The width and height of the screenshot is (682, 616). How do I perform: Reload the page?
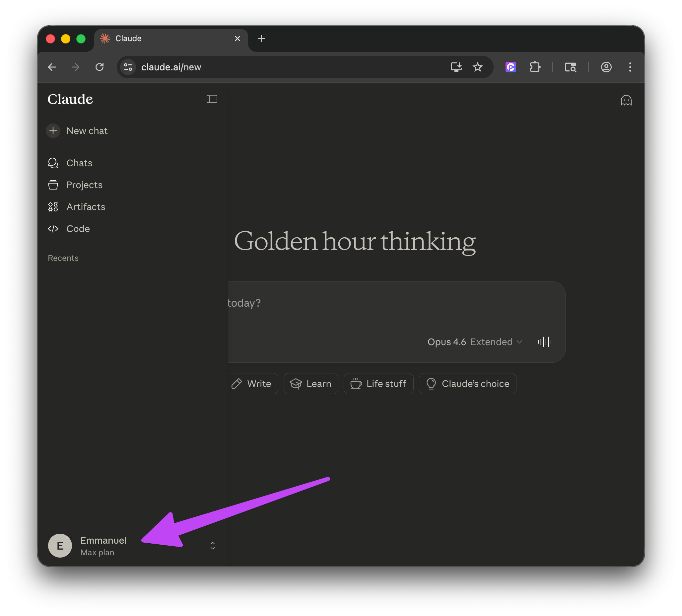(x=100, y=67)
